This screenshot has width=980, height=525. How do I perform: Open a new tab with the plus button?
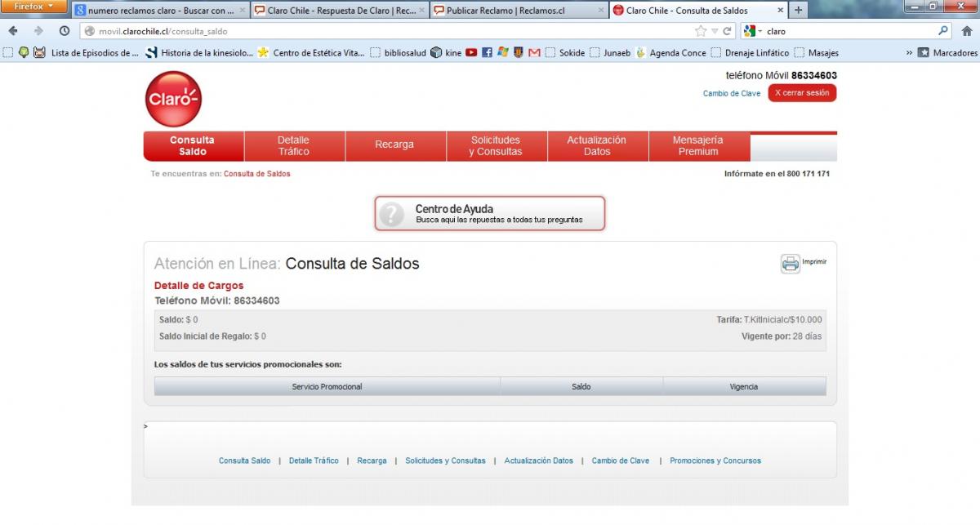[798, 10]
